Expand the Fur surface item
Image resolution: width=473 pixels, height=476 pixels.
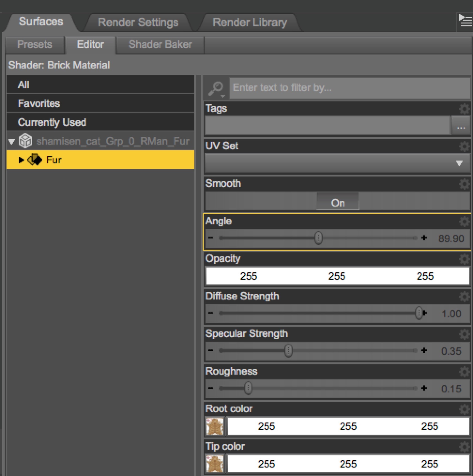(x=21, y=160)
